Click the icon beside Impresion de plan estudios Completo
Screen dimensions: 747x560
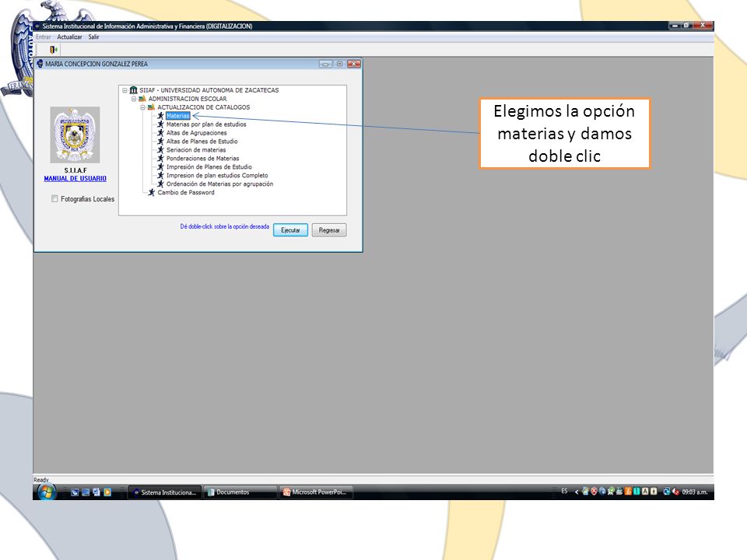click(160, 175)
